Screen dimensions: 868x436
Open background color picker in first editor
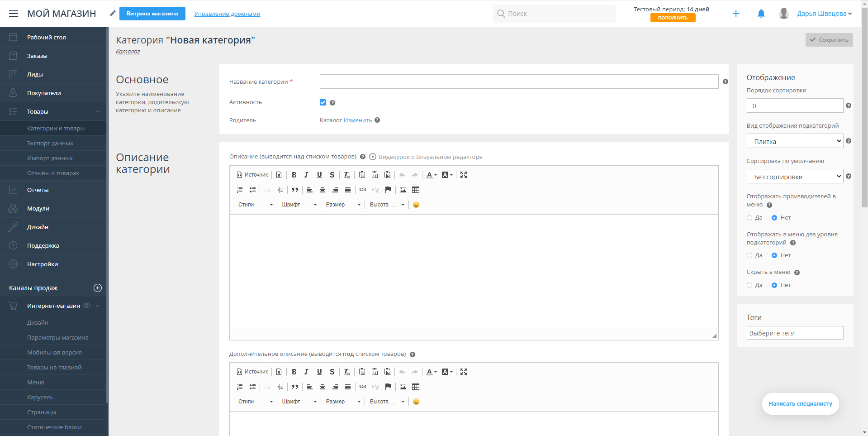click(447, 175)
